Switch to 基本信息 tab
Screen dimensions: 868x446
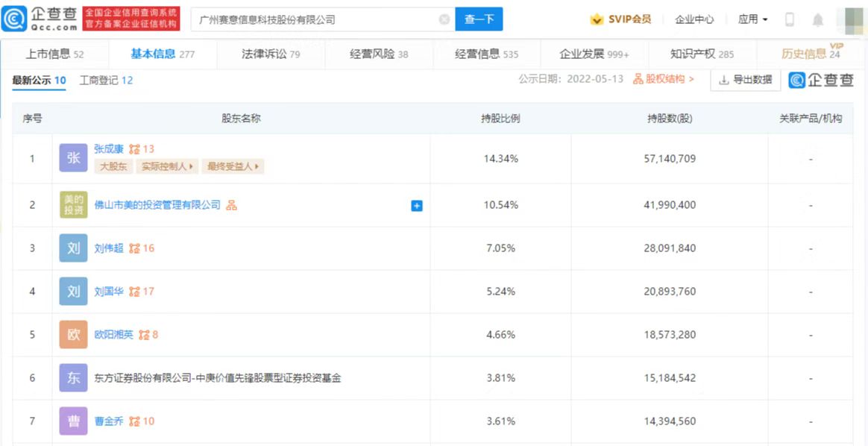(x=163, y=54)
